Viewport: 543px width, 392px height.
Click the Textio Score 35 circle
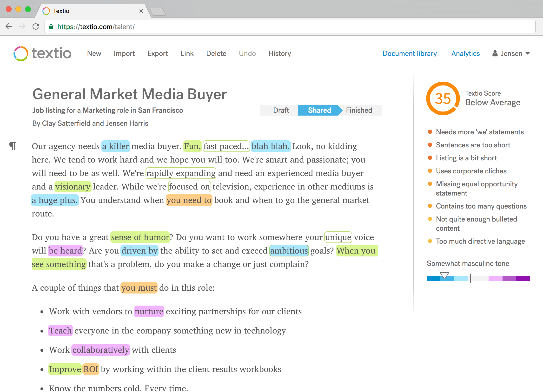point(443,98)
